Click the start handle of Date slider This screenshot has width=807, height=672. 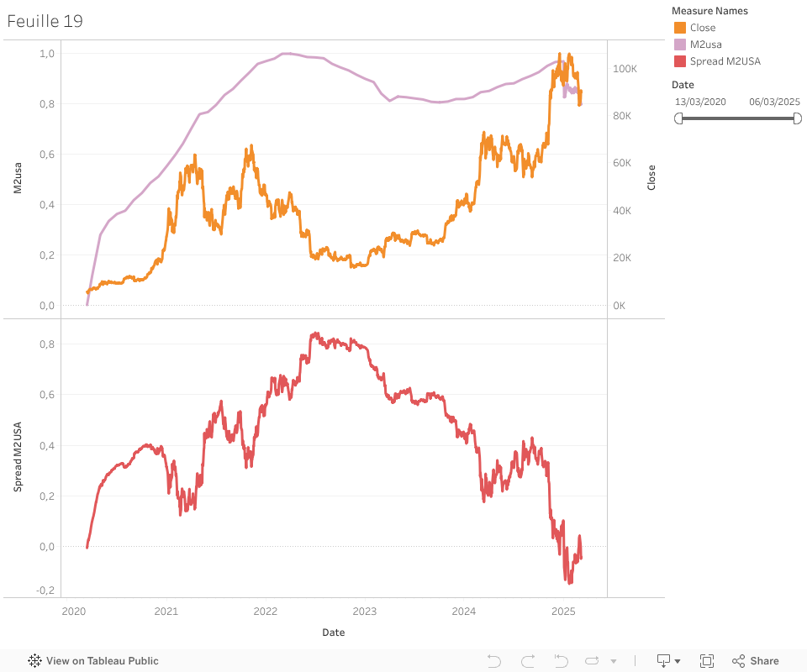tap(679, 118)
